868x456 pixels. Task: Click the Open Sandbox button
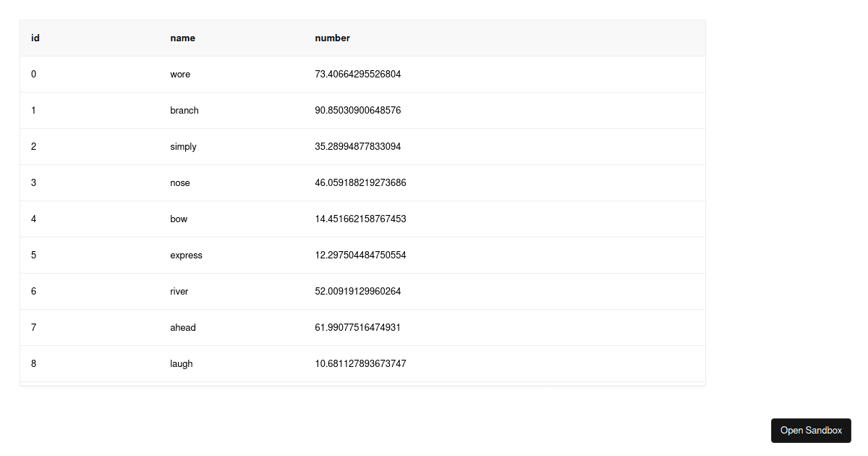(x=811, y=431)
